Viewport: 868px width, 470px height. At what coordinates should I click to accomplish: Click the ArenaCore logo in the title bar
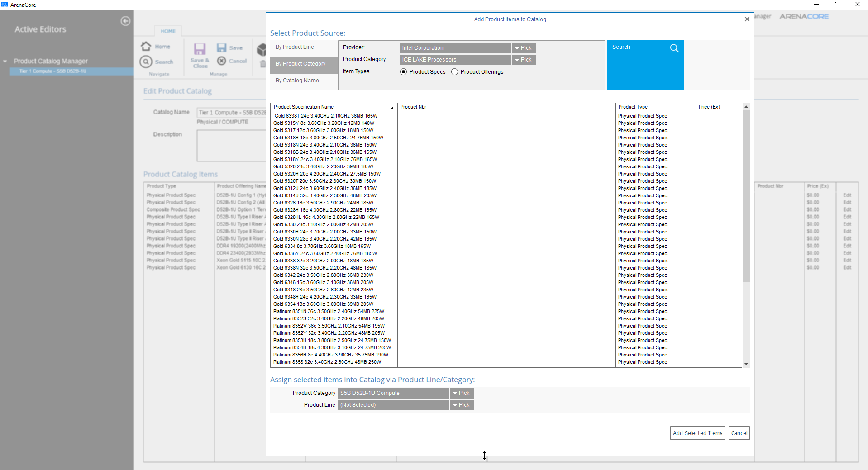click(5, 5)
